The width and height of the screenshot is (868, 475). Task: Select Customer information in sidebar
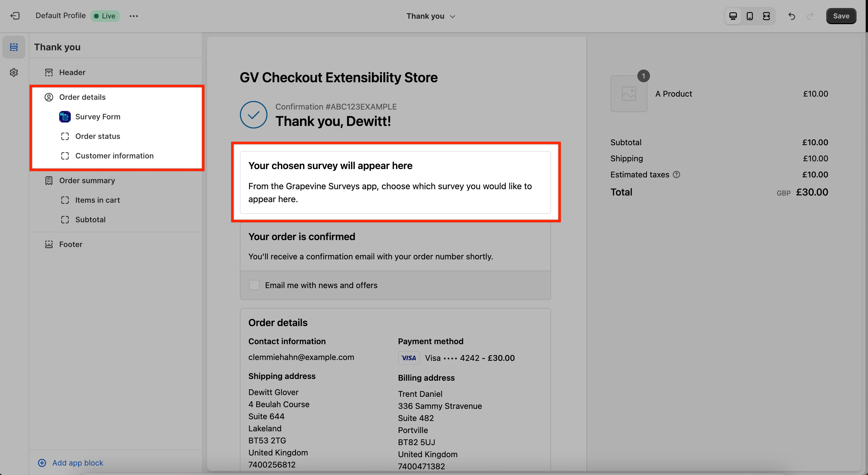pos(114,156)
